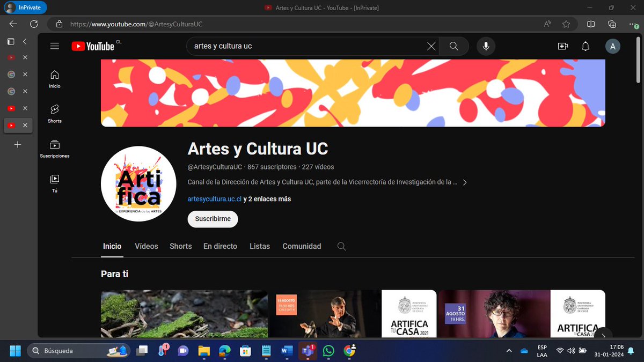Image resolution: width=644 pixels, height=362 pixels.
Task: Open YouTube notifications bell
Action: (586, 46)
